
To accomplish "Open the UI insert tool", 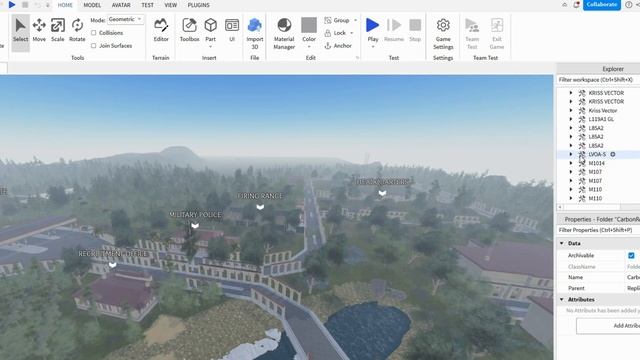I will pyautogui.click(x=232, y=31).
